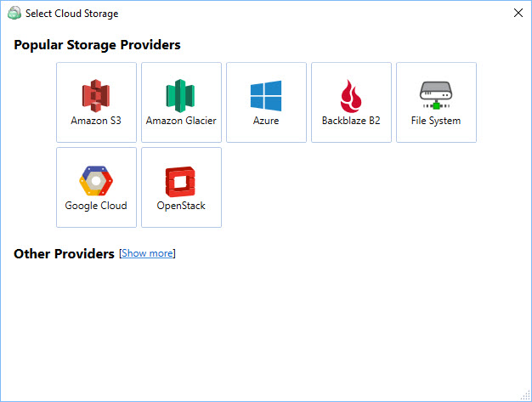Select the Google Cloud provider tile
The width and height of the screenshot is (532, 402).
click(96, 187)
